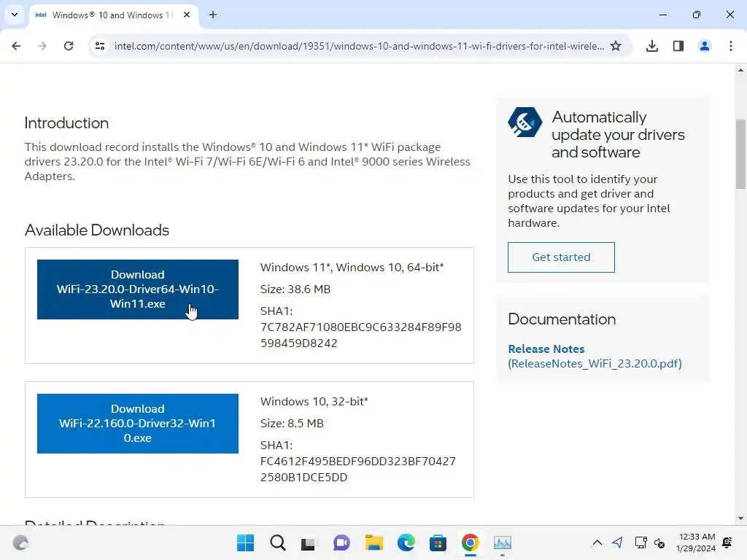Click the page vertical scrollbar thumb
The height and width of the screenshot is (560, 747).
[x=740, y=154]
